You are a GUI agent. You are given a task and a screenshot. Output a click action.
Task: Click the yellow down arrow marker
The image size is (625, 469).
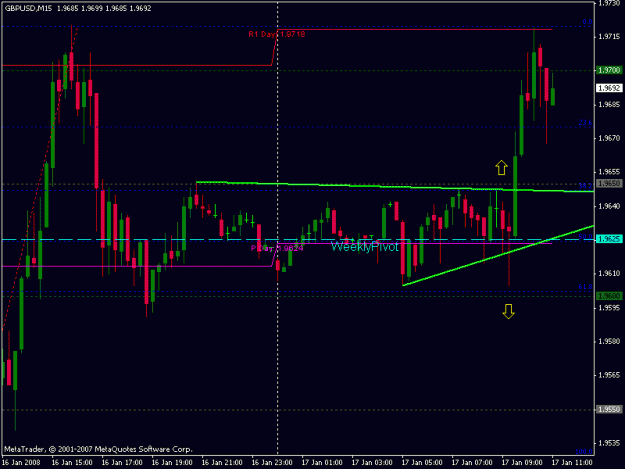point(508,311)
